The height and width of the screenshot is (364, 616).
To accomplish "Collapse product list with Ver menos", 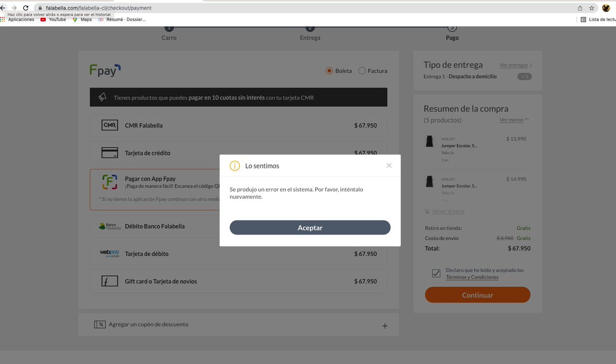I will (x=514, y=120).
